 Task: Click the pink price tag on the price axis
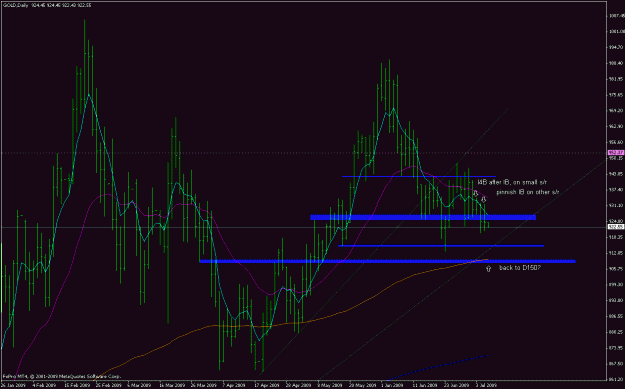615,153
